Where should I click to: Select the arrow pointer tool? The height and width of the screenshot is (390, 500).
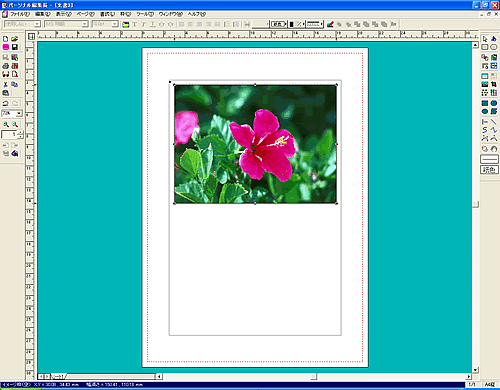[485, 39]
